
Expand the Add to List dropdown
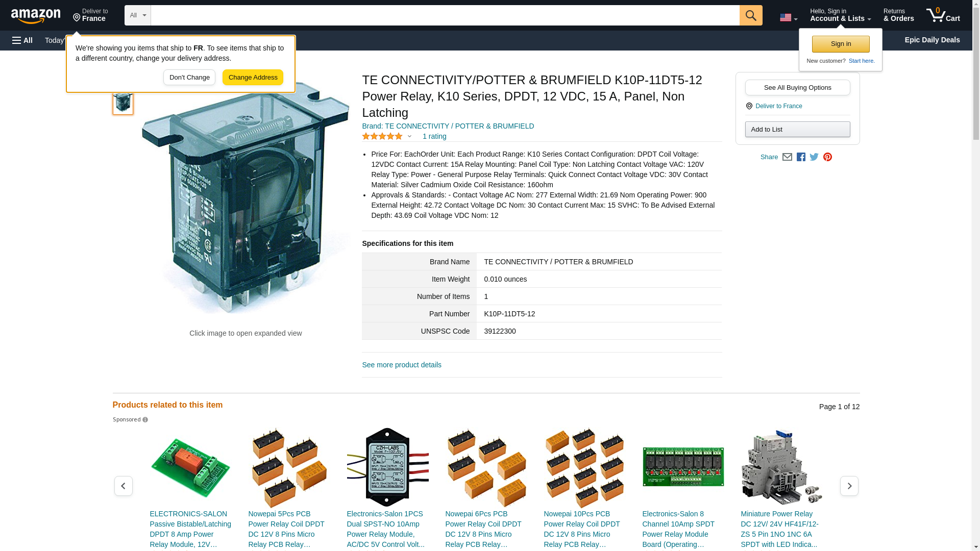pos(797,129)
